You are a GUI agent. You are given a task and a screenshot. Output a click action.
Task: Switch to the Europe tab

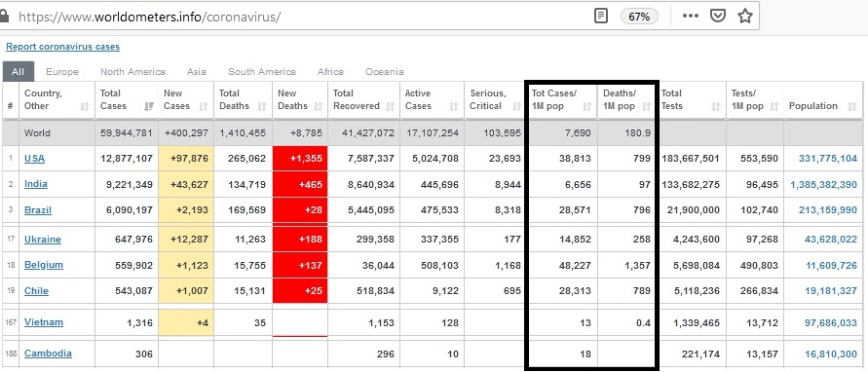[x=62, y=71]
